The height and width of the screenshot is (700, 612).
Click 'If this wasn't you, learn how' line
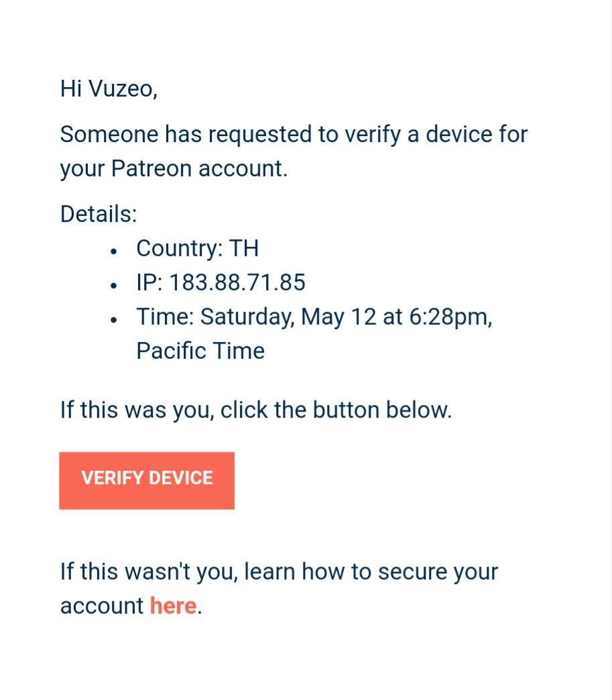pos(279,572)
